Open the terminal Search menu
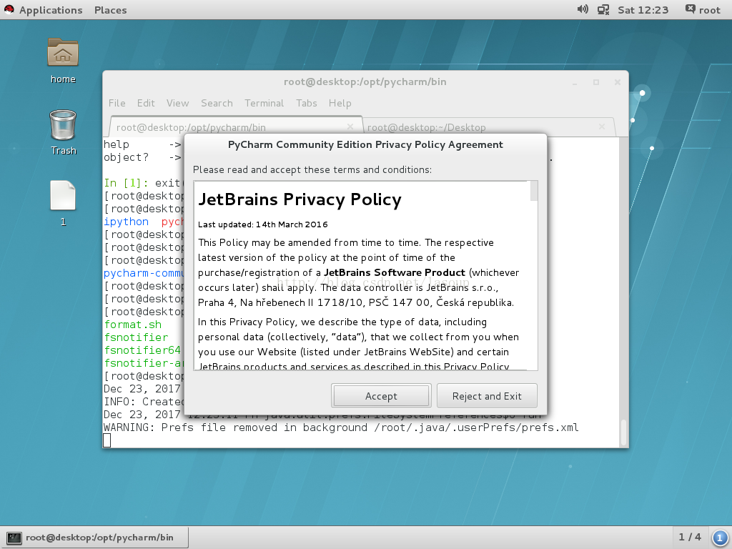Viewport: 732px width, 549px height. coord(217,103)
